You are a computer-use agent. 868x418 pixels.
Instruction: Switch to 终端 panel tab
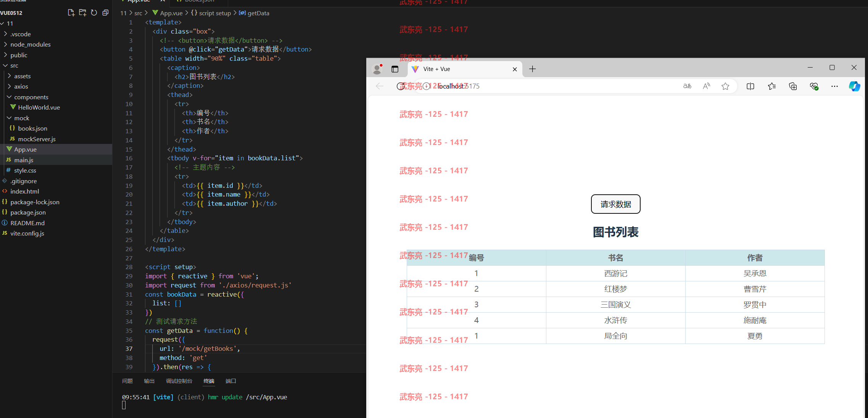[x=209, y=381]
